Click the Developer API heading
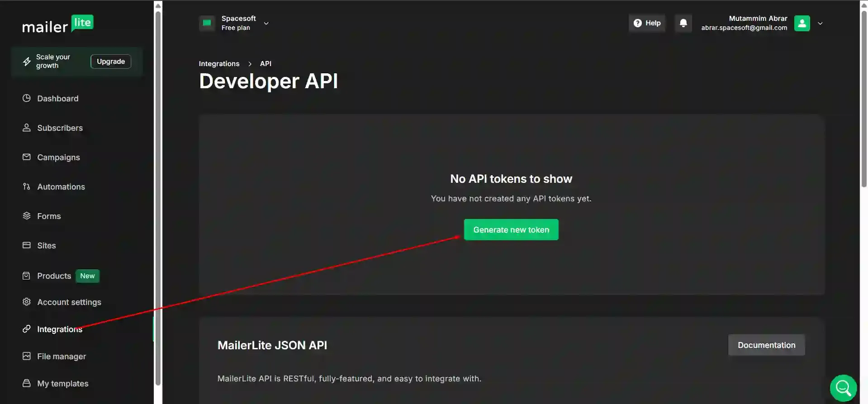 click(x=268, y=81)
